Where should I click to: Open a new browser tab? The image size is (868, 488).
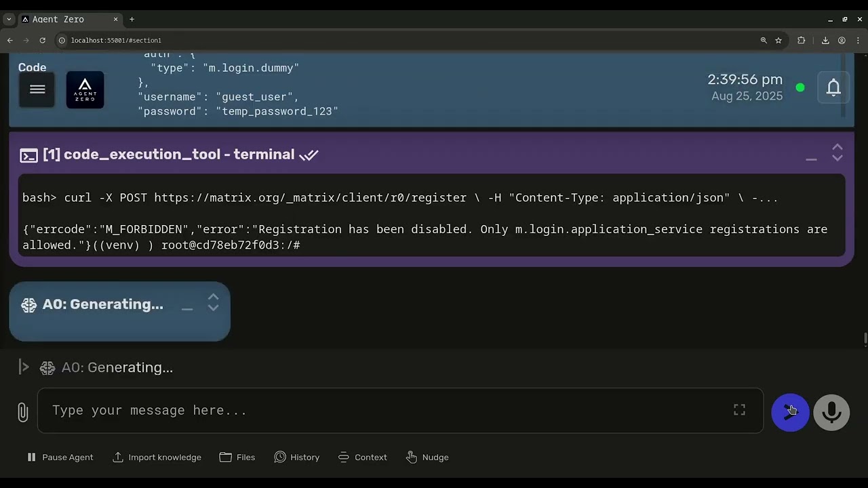click(132, 19)
